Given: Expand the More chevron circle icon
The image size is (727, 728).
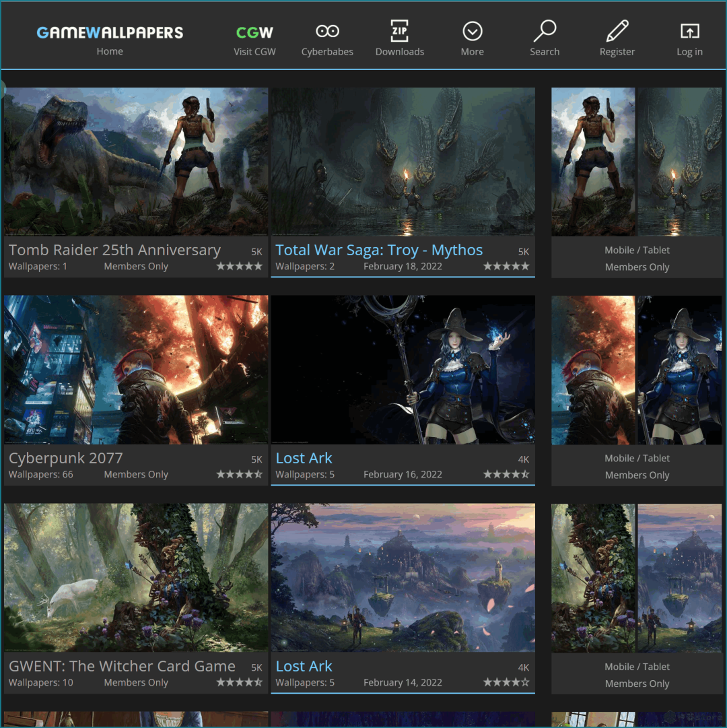Looking at the screenshot, I should pyautogui.click(x=473, y=31).
